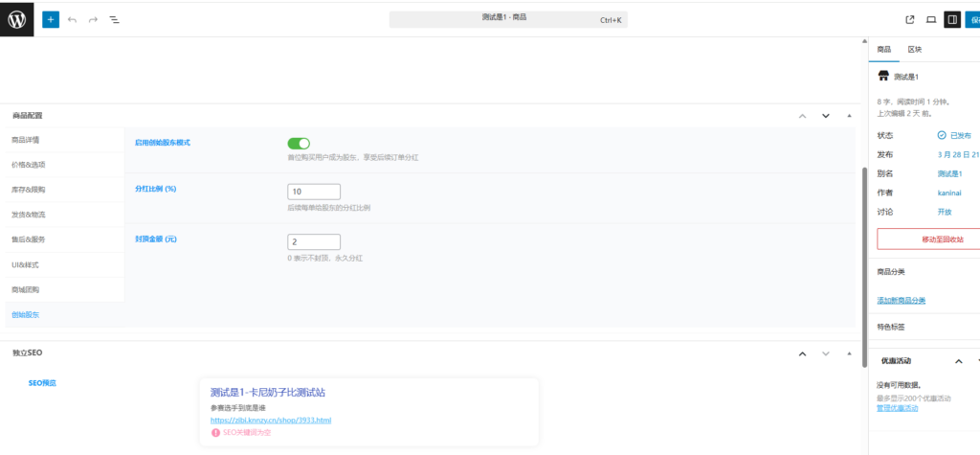Click the device preview laptop icon
This screenshot has width=980, height=455.
(x=931, y=19)
